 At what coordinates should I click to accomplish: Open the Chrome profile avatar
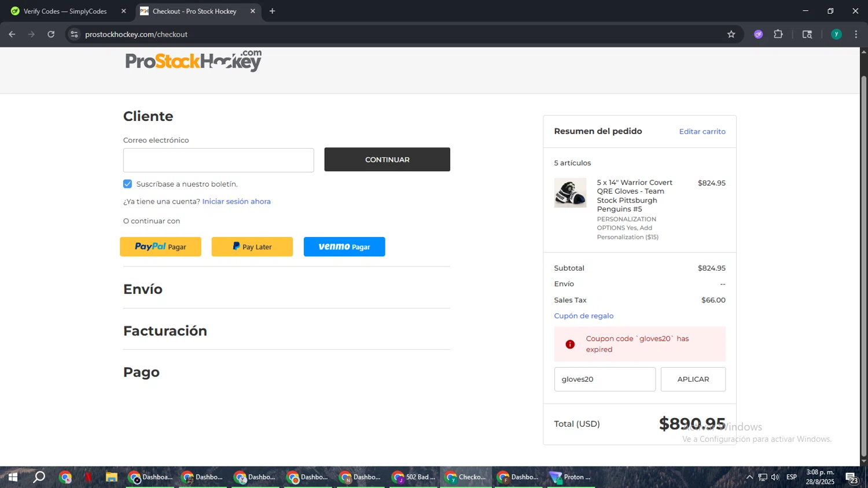pos(836,34)
